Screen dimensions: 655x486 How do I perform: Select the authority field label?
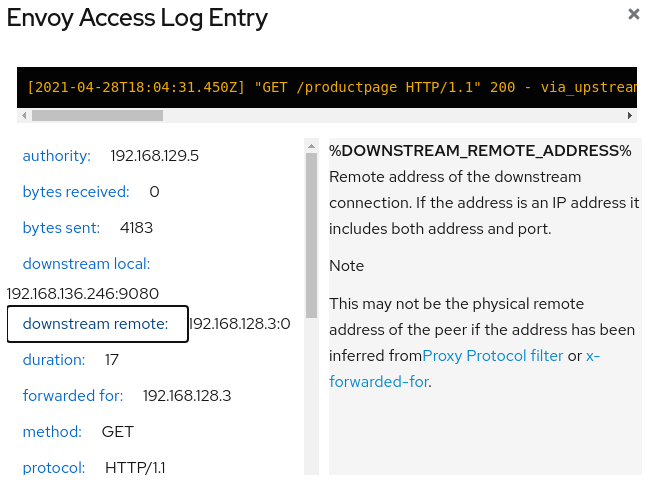coord(56,156)
